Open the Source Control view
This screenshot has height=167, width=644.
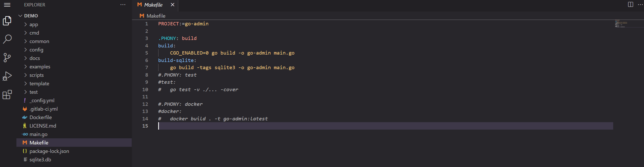coord(7,58)
